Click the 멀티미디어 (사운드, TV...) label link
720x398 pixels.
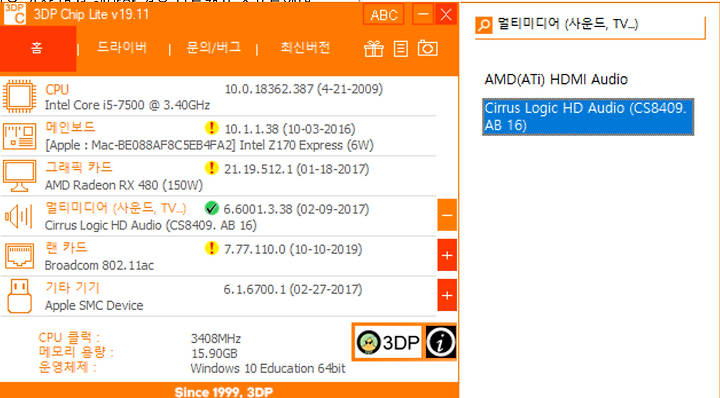click(x=116, y=208)
